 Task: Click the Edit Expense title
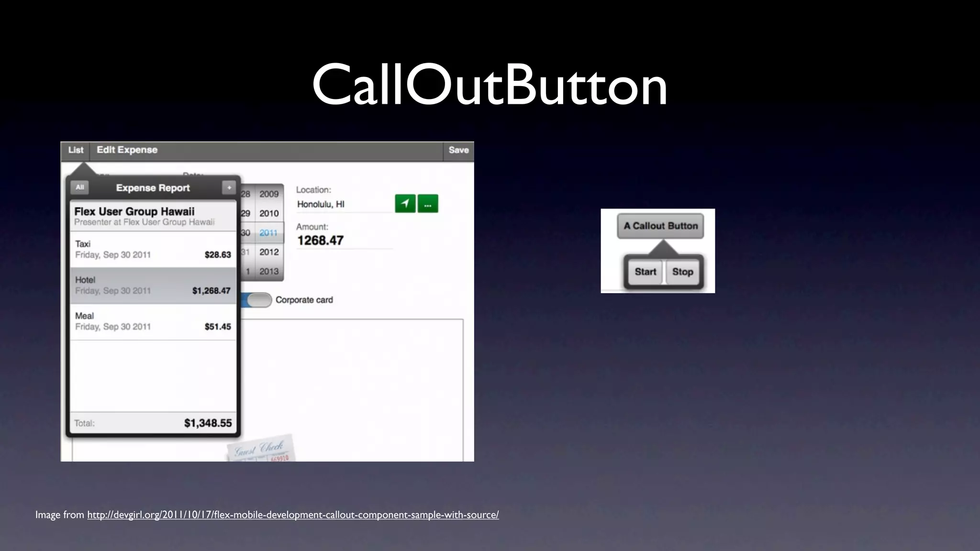pyautogui.click(x=127, y=150)
